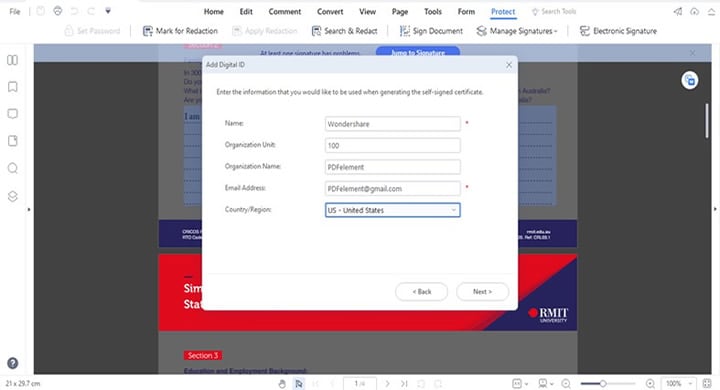The height and width of the screenshot is (390, 720).
Task: Open the 100% zoom level dropdown
Action: coord(679,384)
